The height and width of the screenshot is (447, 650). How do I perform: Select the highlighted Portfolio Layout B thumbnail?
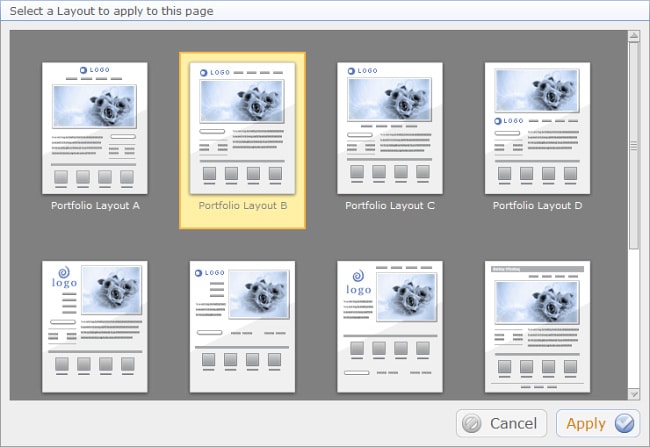(242, 128)
